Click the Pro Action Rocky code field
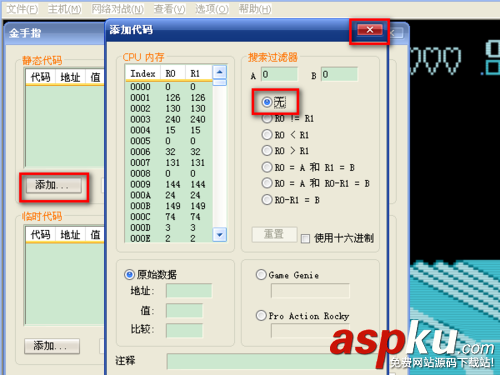 pyautogui.click(x=310, y=331)
